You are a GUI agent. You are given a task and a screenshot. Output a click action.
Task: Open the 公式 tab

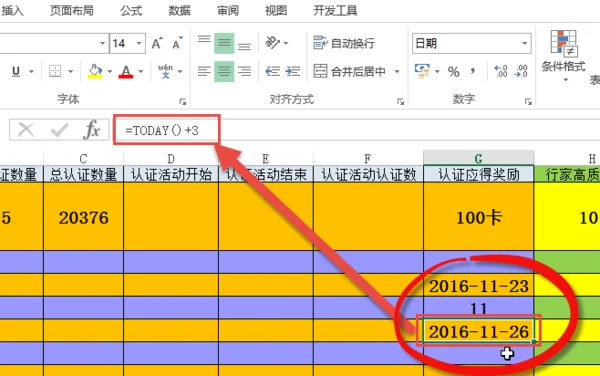coord(131,11)
